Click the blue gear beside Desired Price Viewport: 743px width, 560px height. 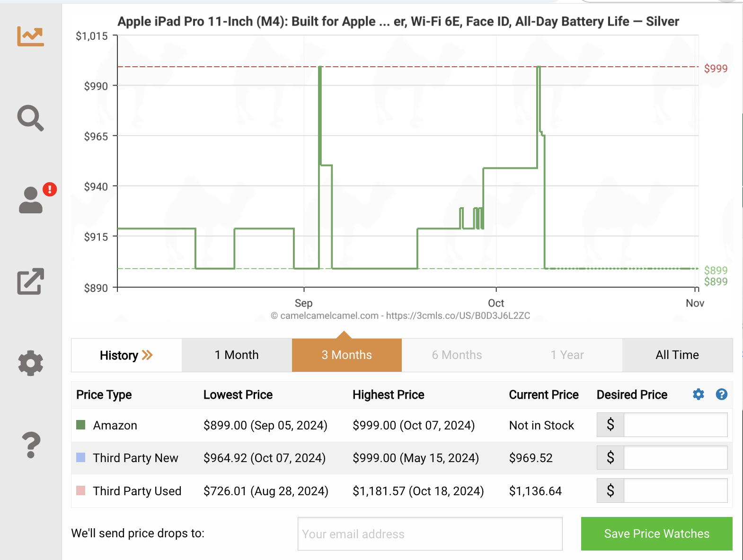pos(699,394)
